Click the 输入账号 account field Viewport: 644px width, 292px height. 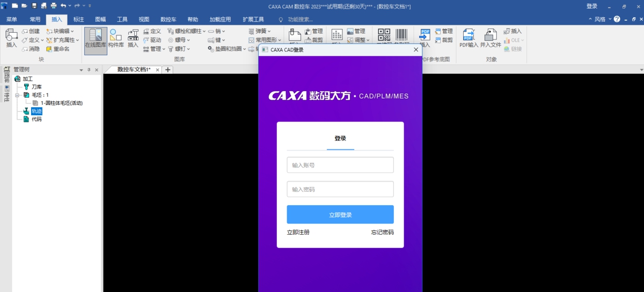tap(340, 165)
